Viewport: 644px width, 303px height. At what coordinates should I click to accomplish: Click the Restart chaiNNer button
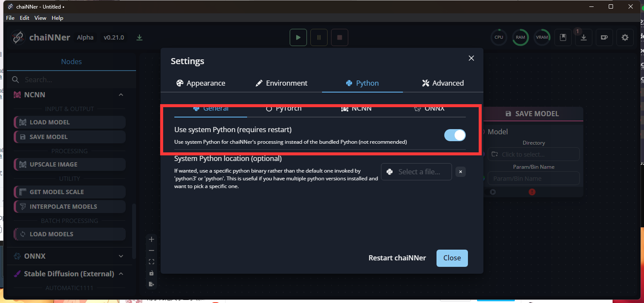coord(397,258)
